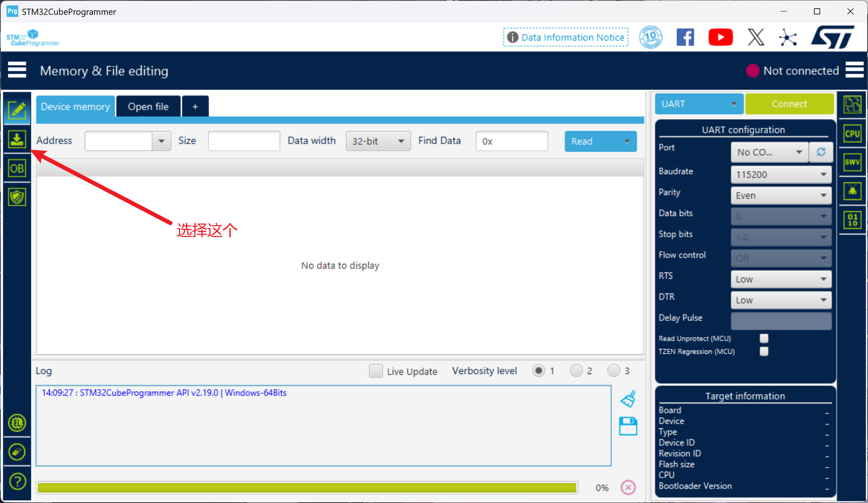The image size is (868, 503).
Task: Open the SWV console panel
Action: click(x=852, y=162)
